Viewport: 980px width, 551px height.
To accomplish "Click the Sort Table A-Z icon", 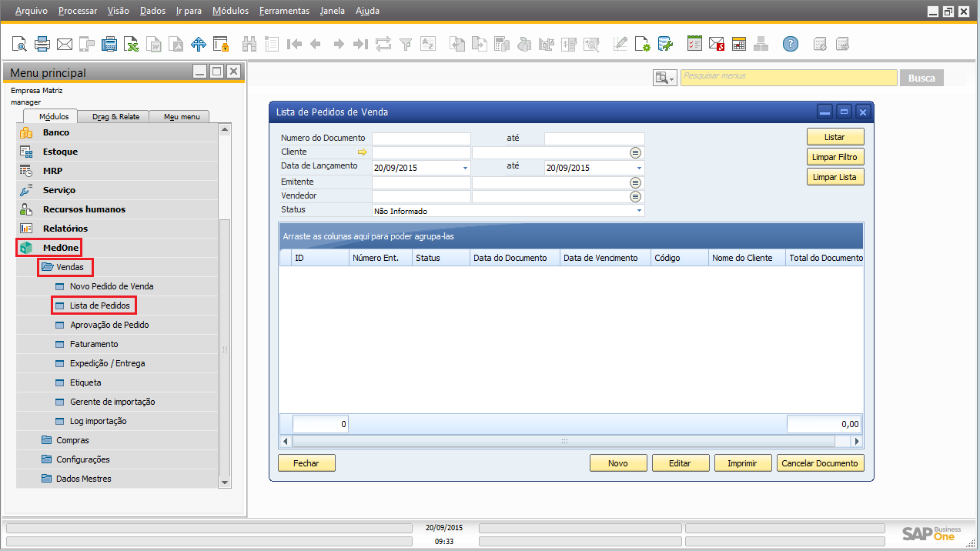I will pyautogui.click(x=428, y=44).
